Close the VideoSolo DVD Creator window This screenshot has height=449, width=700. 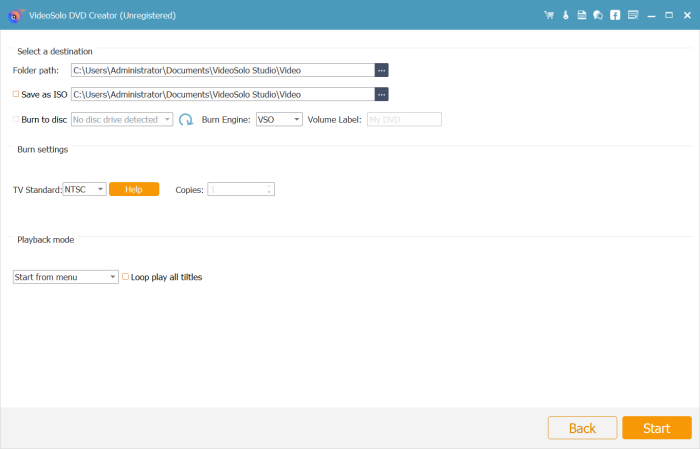687,15
